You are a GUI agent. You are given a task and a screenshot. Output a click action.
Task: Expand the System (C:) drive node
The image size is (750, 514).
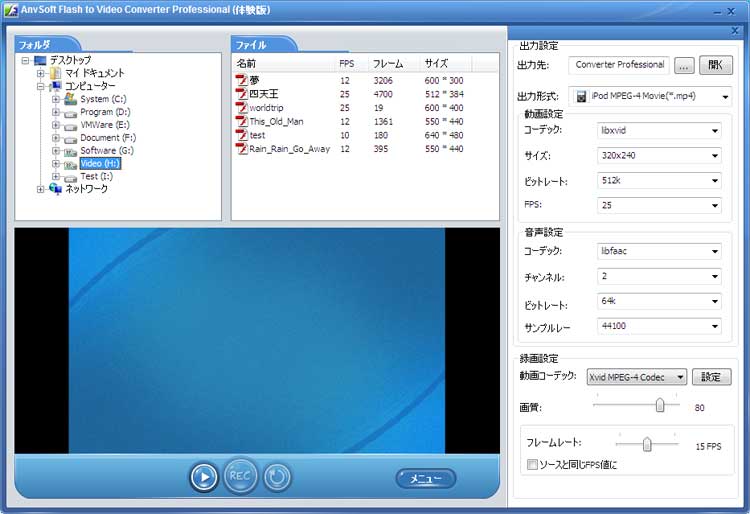pyautogui.click(x=55, y=99)
